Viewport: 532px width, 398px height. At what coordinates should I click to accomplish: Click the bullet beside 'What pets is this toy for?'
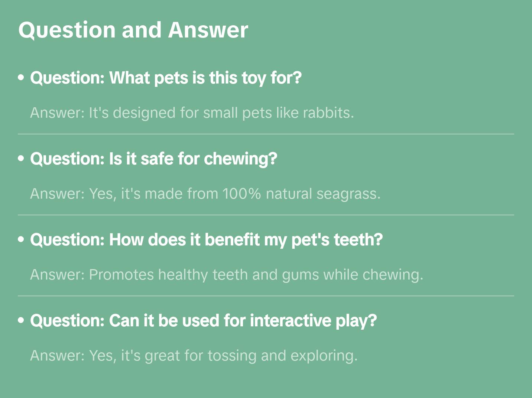click(x=21, y=78)
